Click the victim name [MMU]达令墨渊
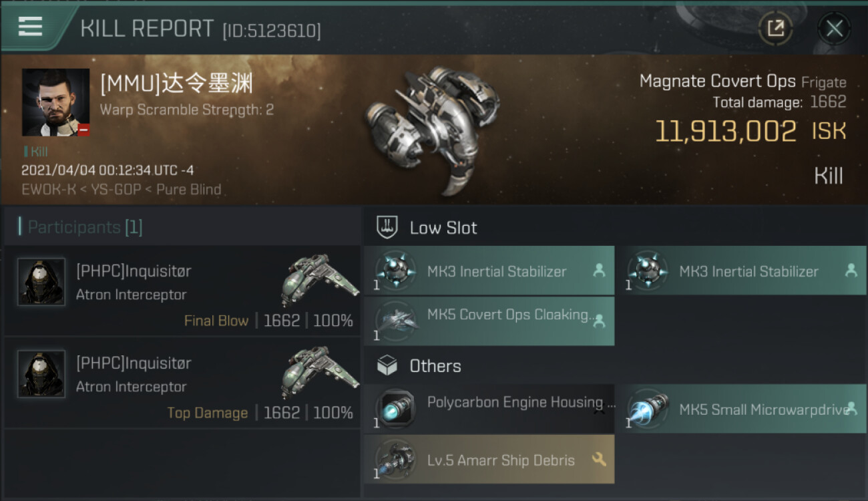This screenshot has height=501, width=868. click(176, 84)
